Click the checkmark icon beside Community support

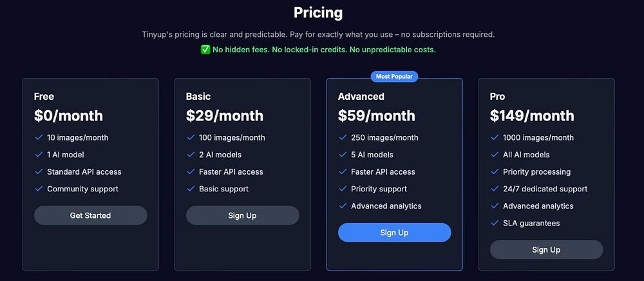(39, 189)
